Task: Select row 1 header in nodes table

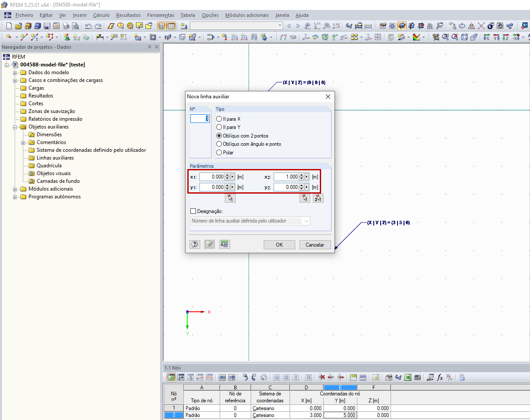Action: [x=174, y=408]
